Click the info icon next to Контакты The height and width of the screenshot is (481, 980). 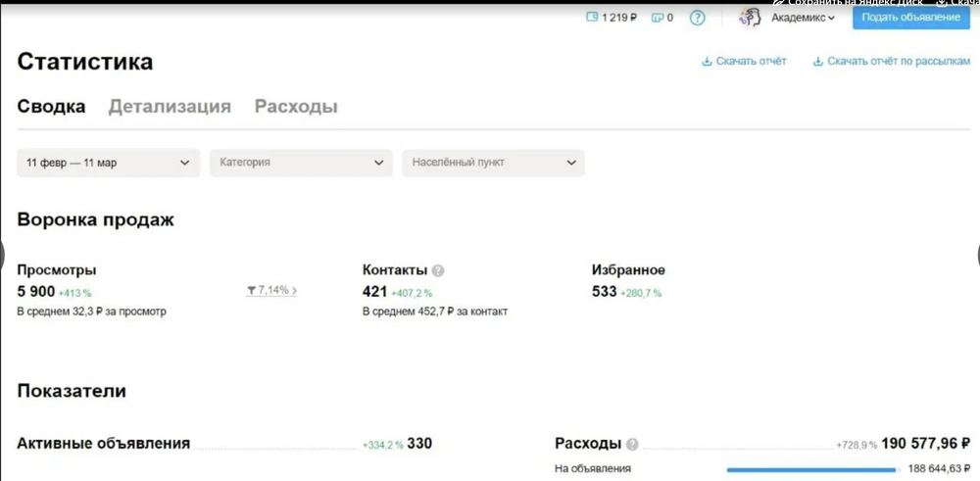pyautogui.click(x=438, y=270)
